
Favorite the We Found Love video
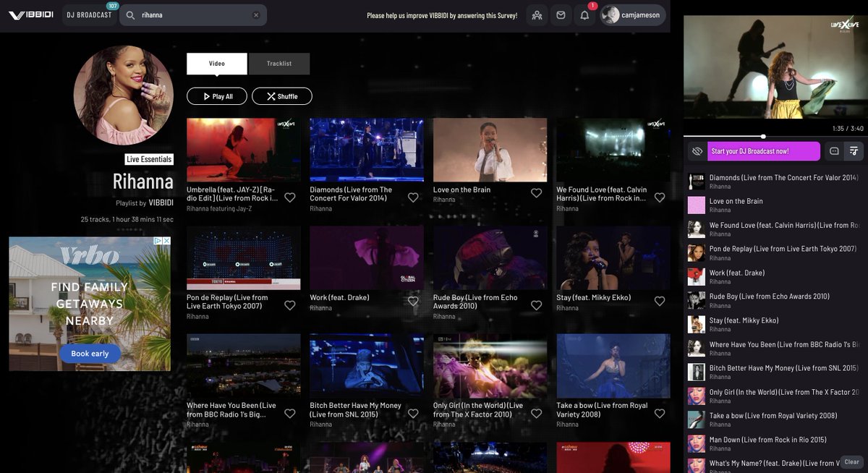(x=660, y=197)
